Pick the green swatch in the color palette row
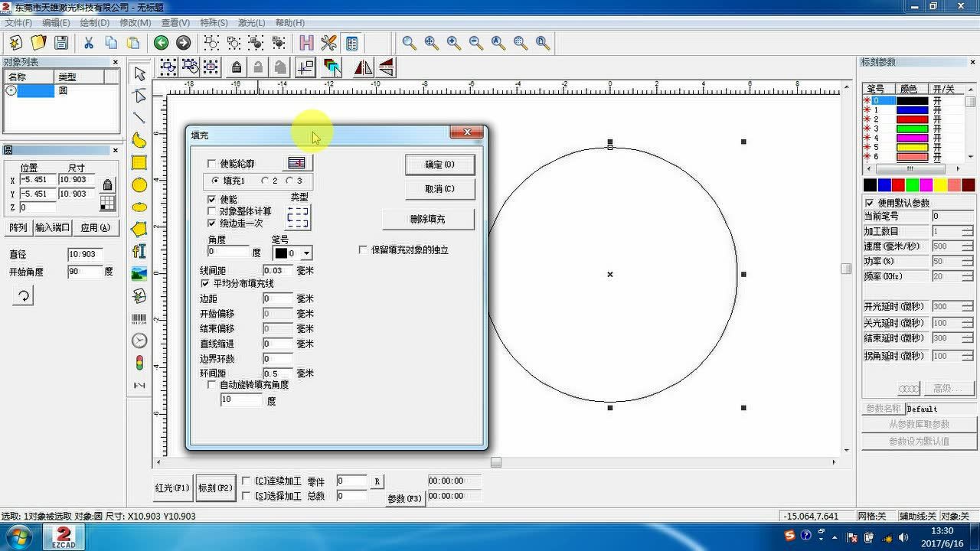The image size is (980, 551). tap(912, 185)
